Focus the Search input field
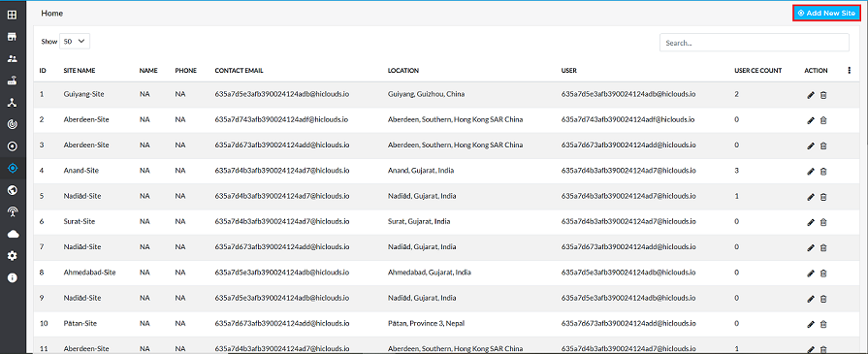 tap(754, 43)
